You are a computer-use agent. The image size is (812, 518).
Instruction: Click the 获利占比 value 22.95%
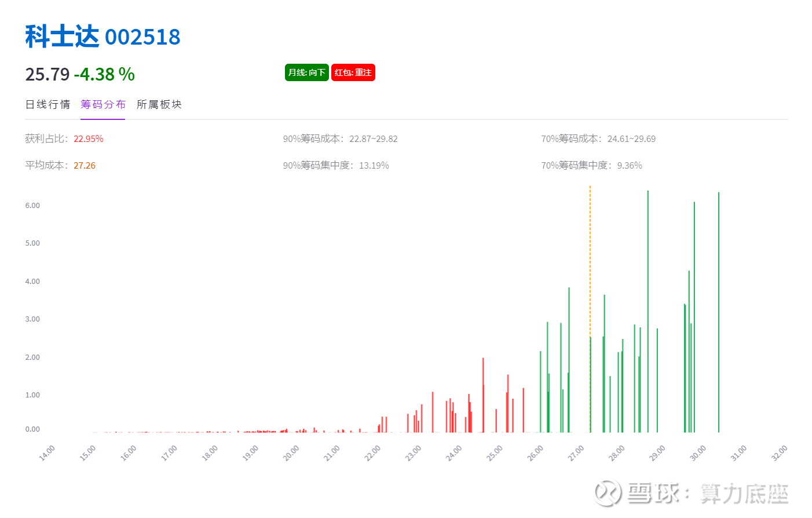[x=89, y=139]
